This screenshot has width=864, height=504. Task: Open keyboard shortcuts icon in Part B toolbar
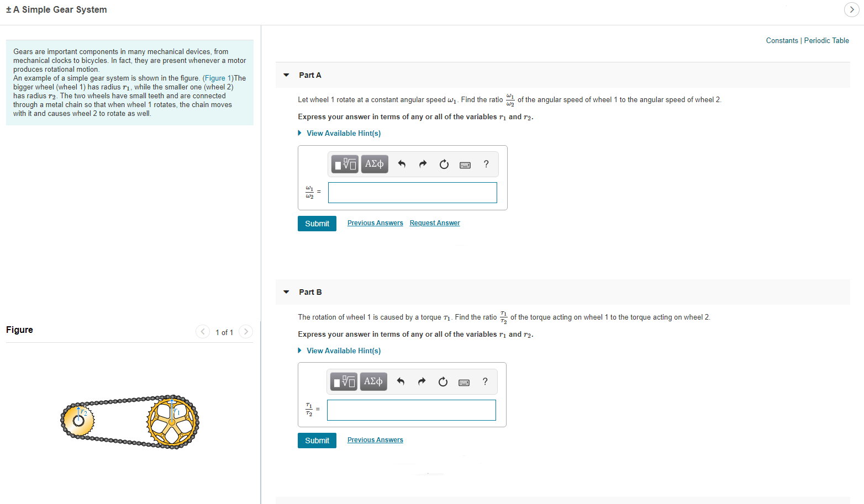coord(464,383)
